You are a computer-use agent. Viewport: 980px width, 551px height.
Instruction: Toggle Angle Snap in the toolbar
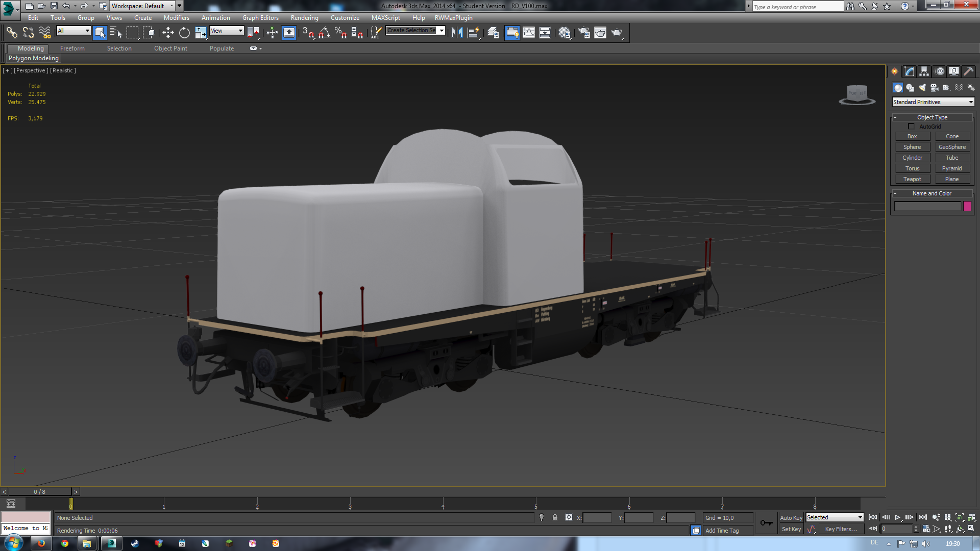[x=324, y=33]
